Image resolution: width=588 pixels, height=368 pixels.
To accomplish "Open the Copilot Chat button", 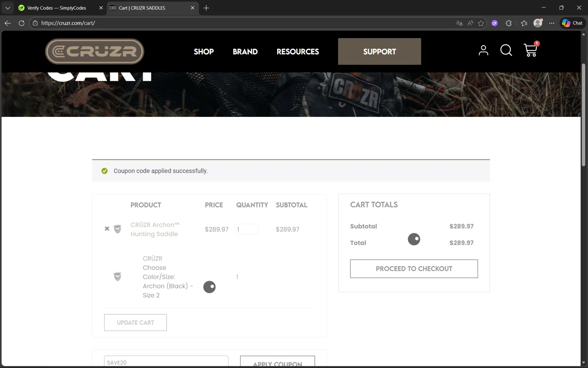I will click(x=572, y=23).
